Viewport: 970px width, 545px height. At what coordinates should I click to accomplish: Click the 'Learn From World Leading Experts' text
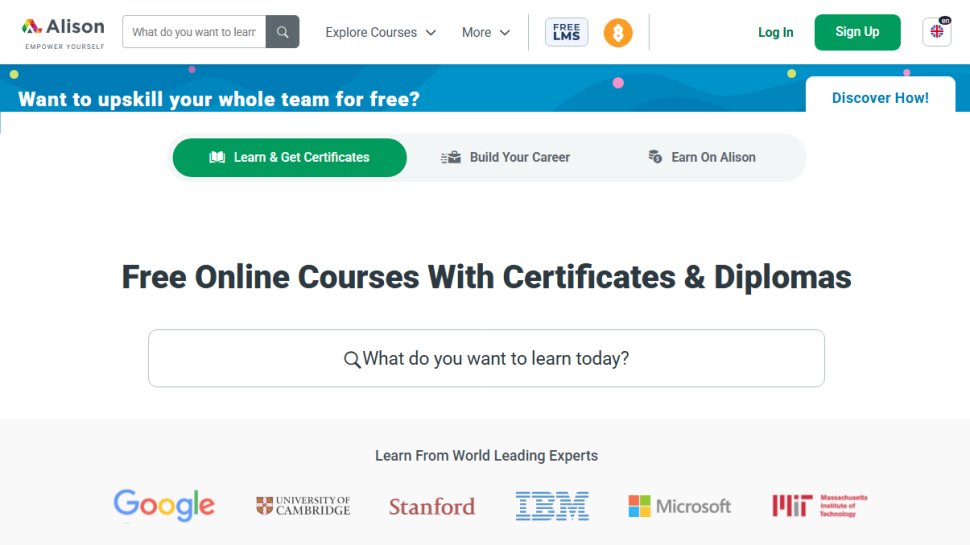[486, 455]
